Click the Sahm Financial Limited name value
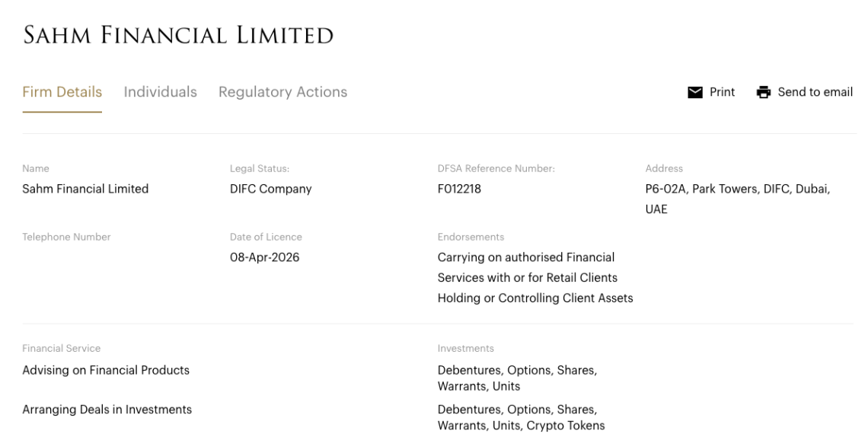 coord(85,189)
